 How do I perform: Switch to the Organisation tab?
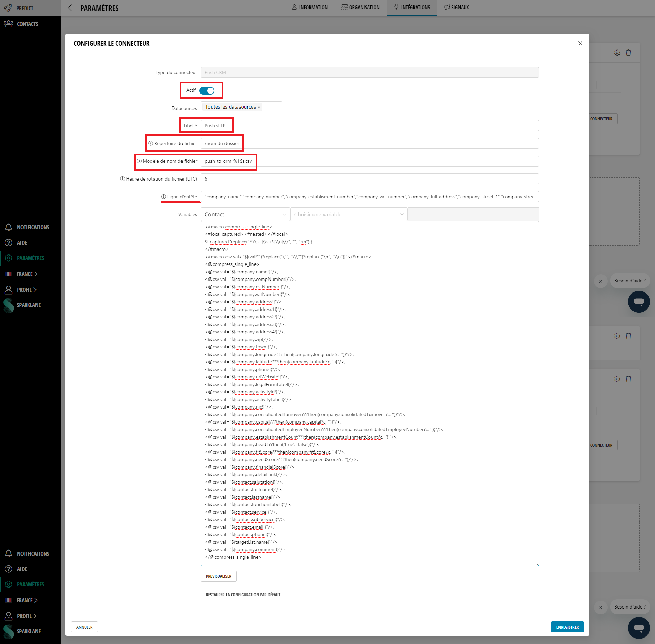(x=360, y=7)
